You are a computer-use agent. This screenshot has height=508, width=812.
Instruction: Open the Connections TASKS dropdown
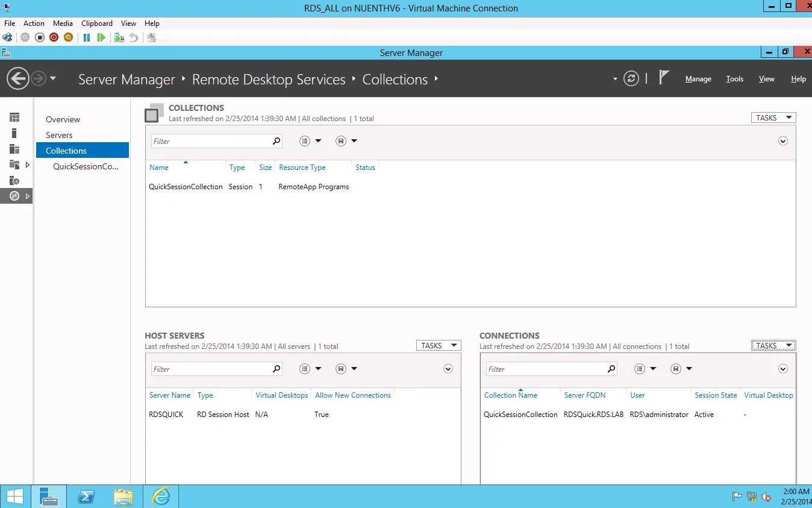pyautogui.click(x=773, y=345)
